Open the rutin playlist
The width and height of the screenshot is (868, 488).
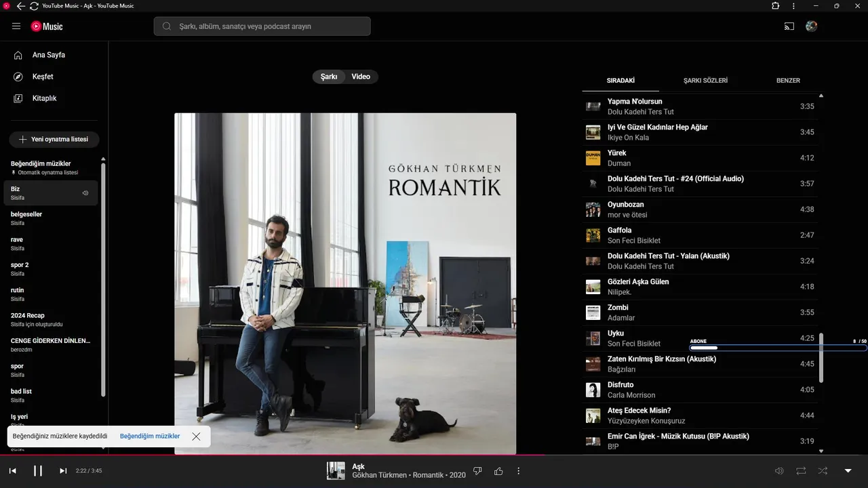[51, 294]
